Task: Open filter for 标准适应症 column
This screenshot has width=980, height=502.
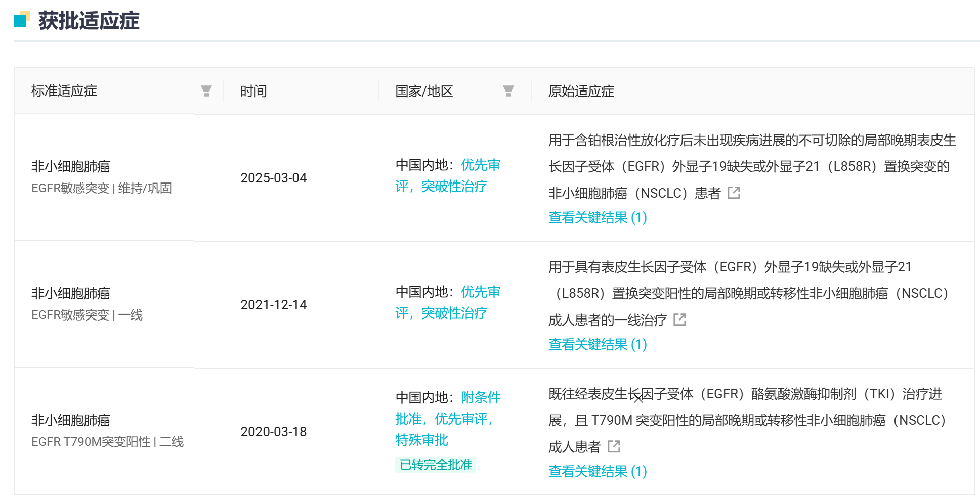Action: (206, 91)
